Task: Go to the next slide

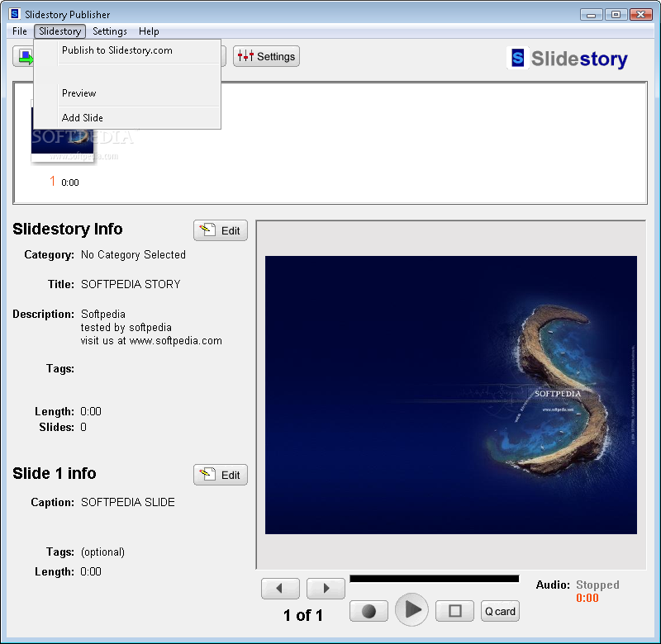Action: pyautogui.click(x=326, y=588)
